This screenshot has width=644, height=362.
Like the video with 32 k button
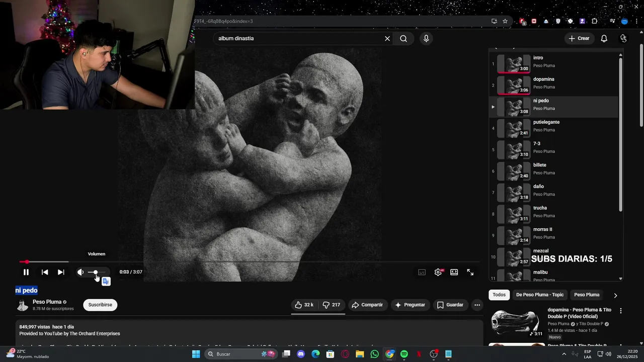tap(304, 305)
